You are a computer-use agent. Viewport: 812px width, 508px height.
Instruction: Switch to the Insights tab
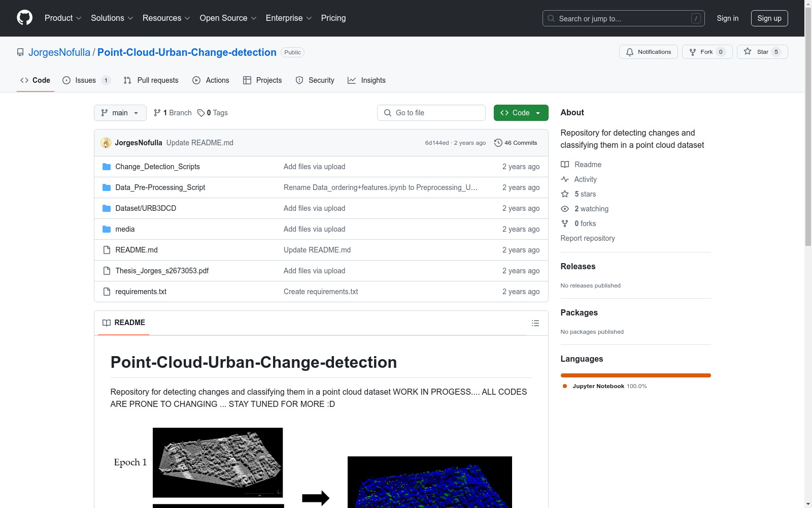coord(366,80)
